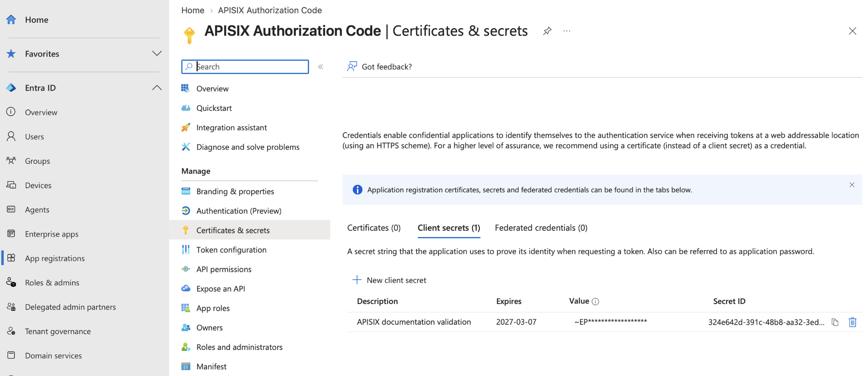
Task: Click the Expires column header
Action: [x=509, y=301]
